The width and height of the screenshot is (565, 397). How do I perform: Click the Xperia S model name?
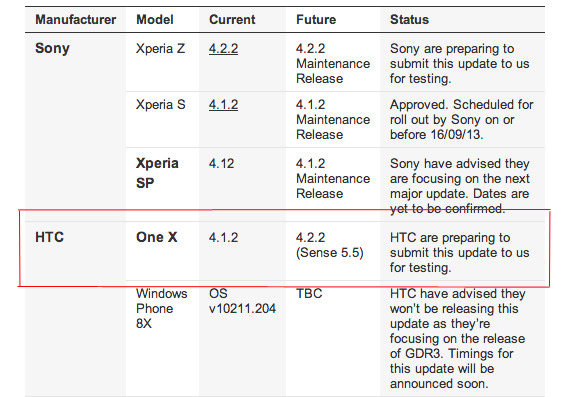click(x=160, y=105)
